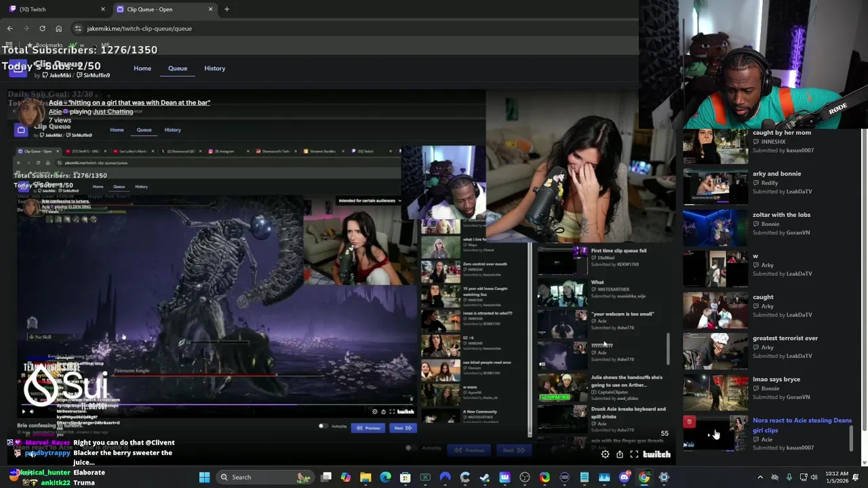Switch to Chrome in the taskbar
The height and width of the screenshot is (488, 868).
pos(644,477)
